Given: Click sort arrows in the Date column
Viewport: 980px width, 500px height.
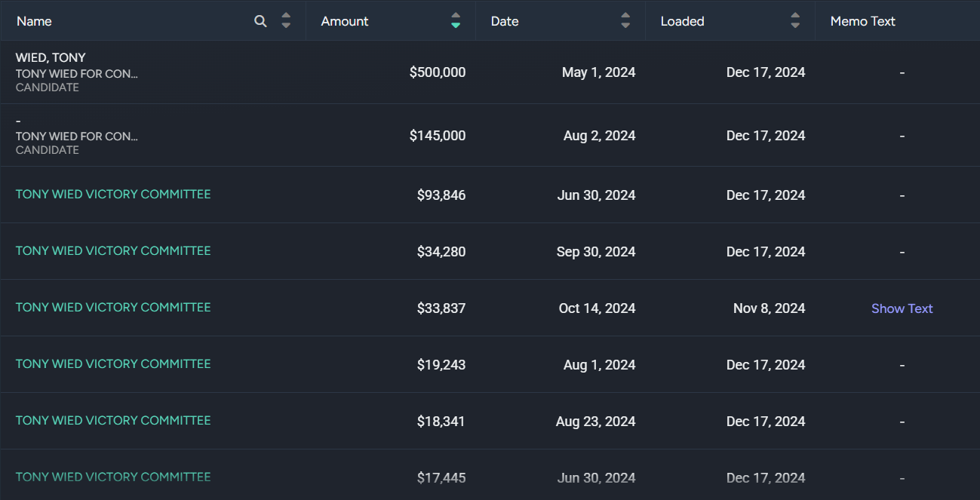Looking at the screenshot, I should coord(625,21).
